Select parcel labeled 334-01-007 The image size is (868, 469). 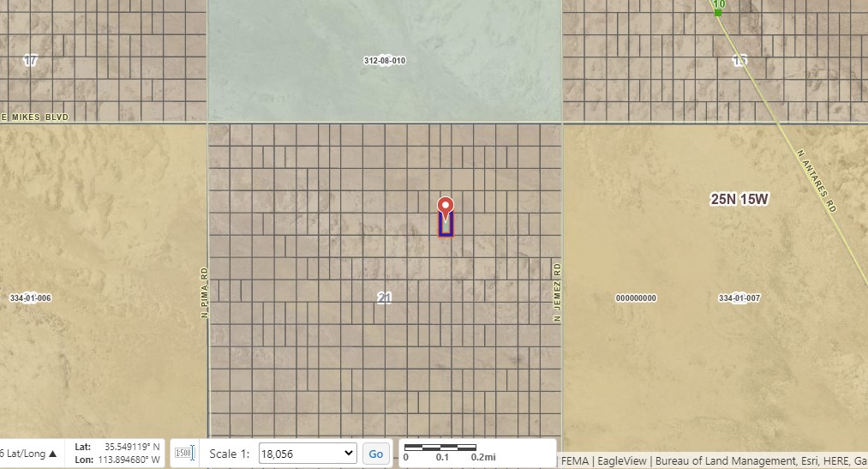[x=739, y=298]
